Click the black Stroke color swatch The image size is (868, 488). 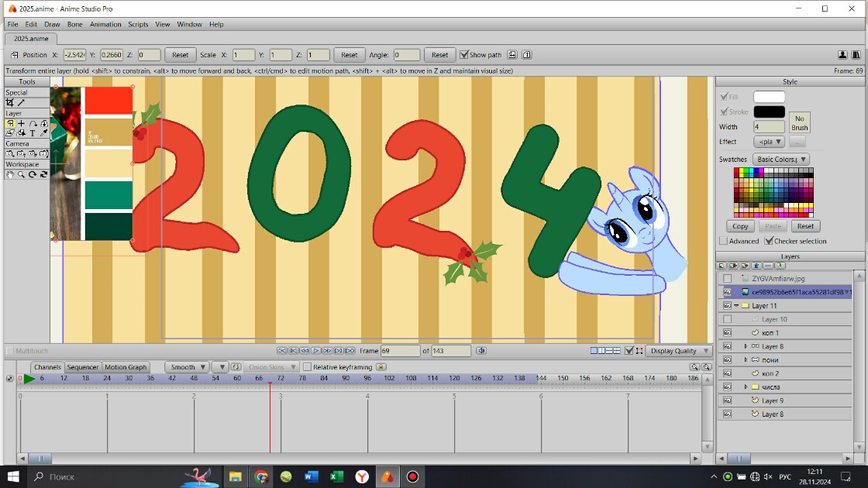(769, 112)
